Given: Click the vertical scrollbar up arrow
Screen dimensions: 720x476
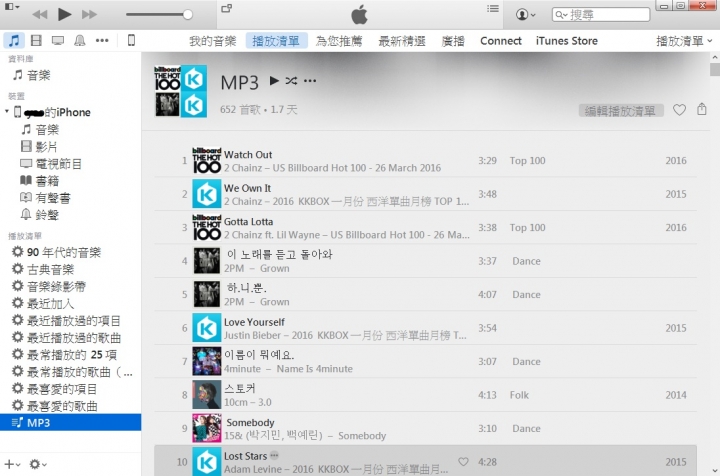Looking at the screenshot, I should [x=714, y=57].
